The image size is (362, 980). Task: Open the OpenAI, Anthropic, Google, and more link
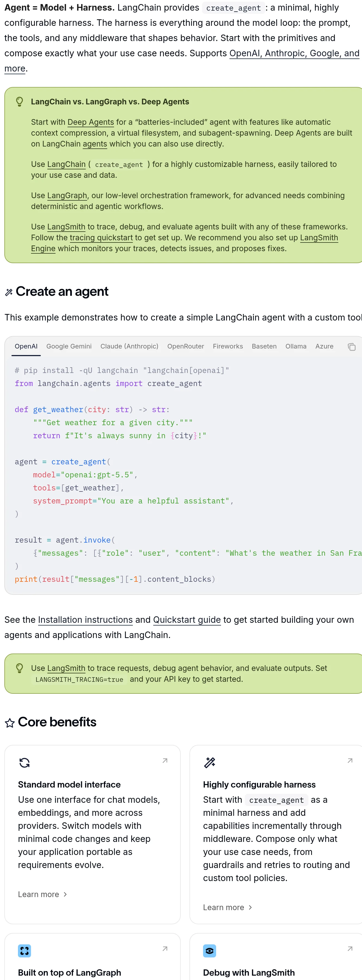[294, 53]
